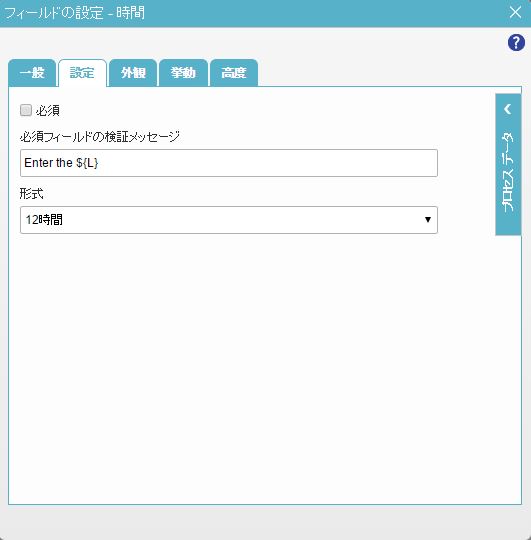The height and width of the screenshot is (540, 531).
Task: Close the フィールドの設定 dialog
Action: click(515, 12)
